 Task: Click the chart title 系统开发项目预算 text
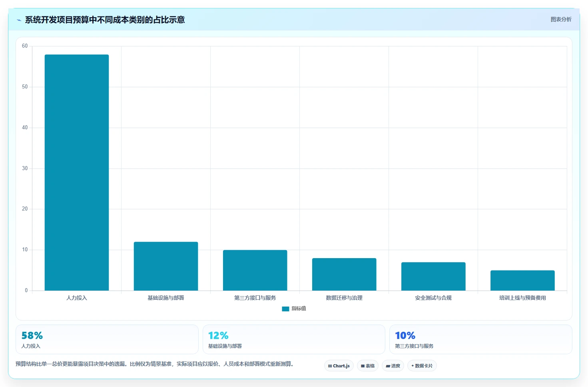point(105,20)
